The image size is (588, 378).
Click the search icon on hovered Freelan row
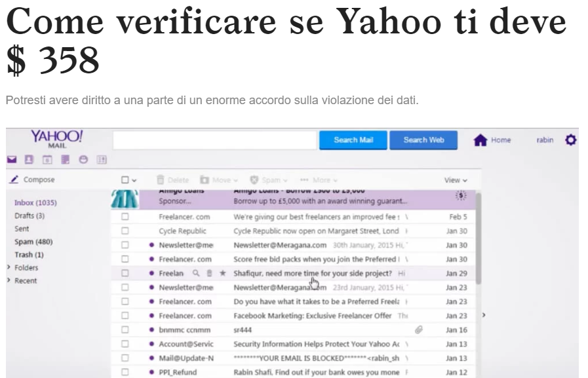[196, 273]
